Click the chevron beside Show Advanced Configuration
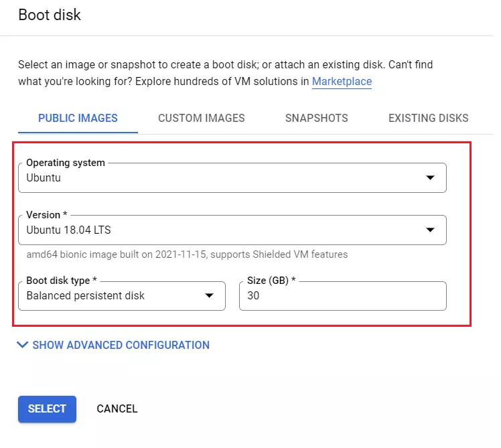Viewport: 501px width, 448px height. 22,345
